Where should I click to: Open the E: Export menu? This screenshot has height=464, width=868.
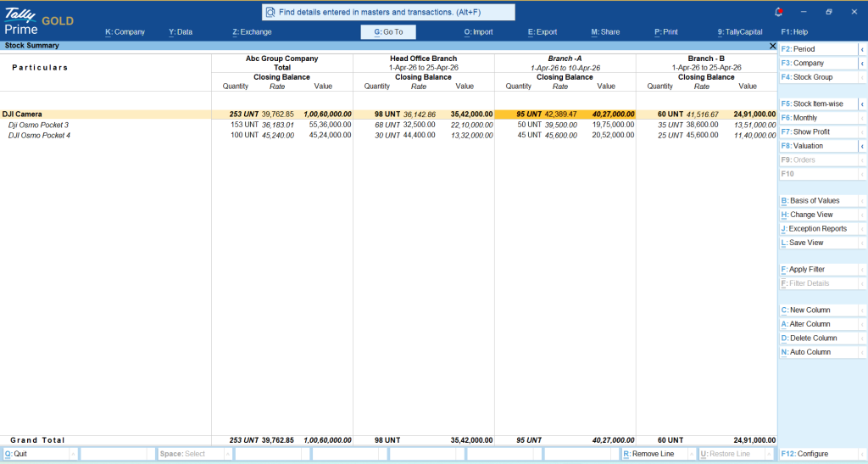click(x=542, y=32)
